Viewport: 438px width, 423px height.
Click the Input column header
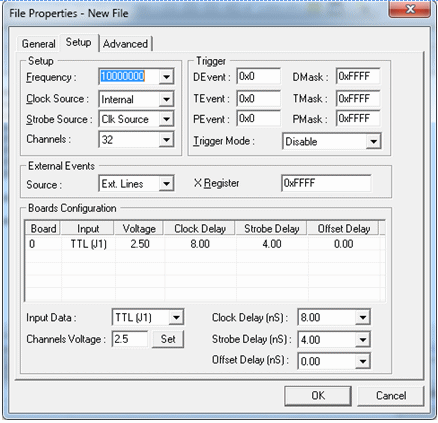click(88, 229)
